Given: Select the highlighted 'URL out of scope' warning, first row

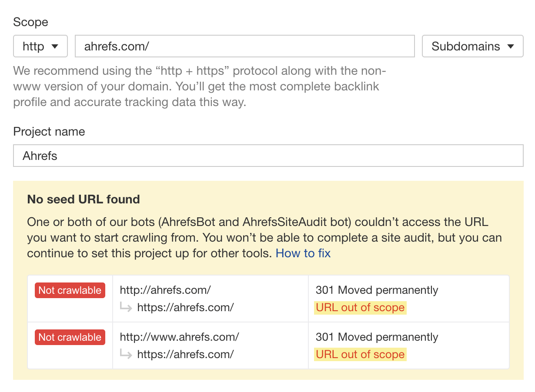Looking at the screenshot, I should click(x=360, y=307).
